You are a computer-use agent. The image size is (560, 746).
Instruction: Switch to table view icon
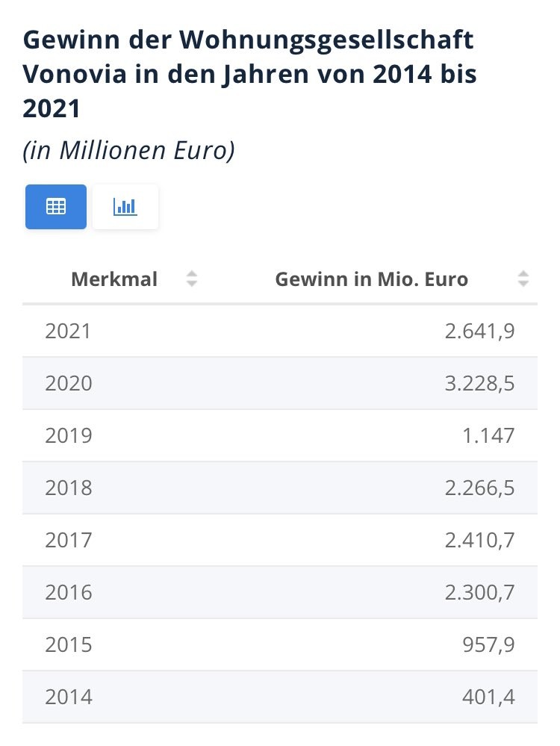(x=56, y=207)
